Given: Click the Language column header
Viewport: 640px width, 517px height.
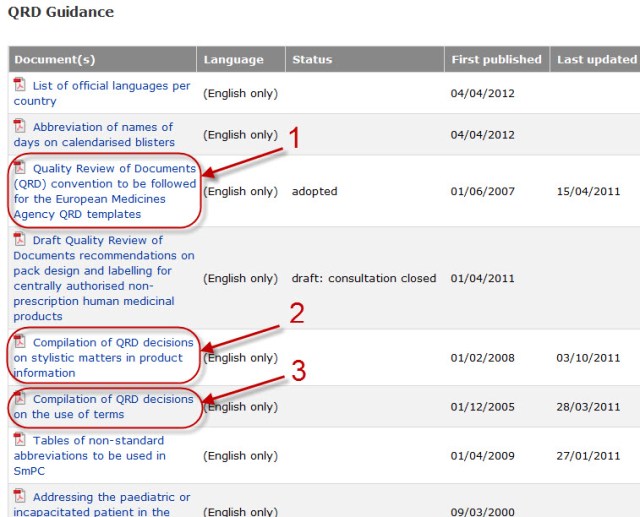Looking at the screenshot, I should tap(234, 60).
